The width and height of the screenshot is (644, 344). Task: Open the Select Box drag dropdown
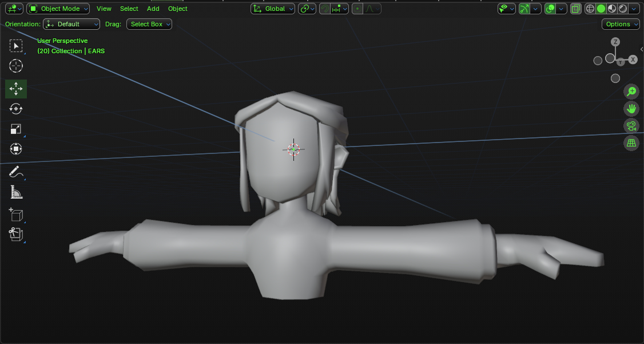coord(149,24)
